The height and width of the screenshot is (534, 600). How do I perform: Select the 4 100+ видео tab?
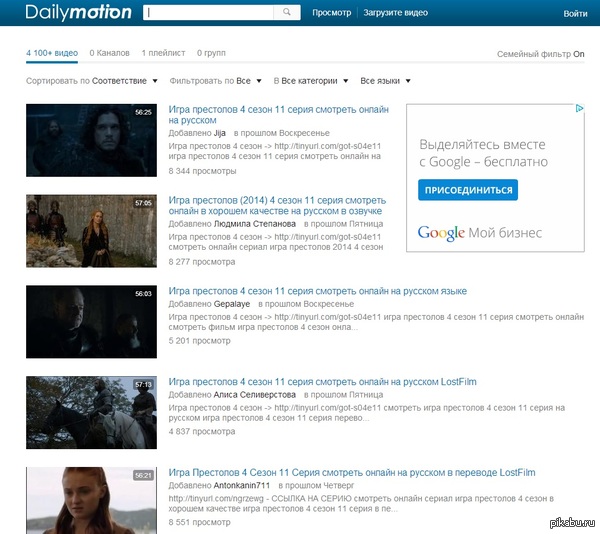click(52, 51)
